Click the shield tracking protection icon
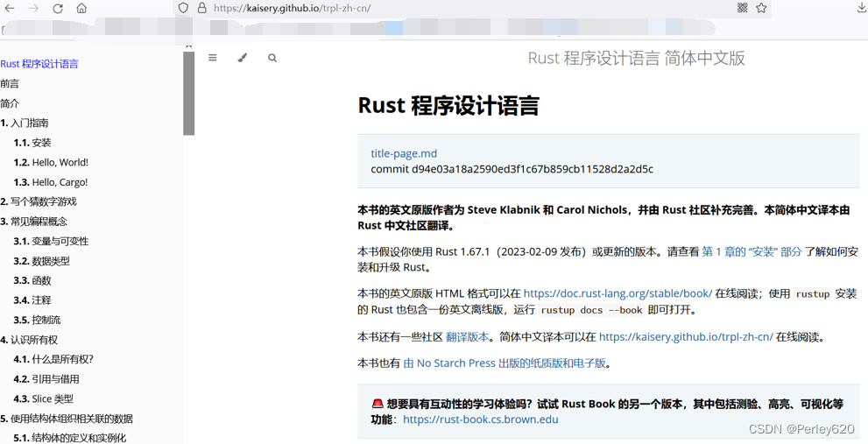This screenshot has width=868, height=444. tap(184, 8)
